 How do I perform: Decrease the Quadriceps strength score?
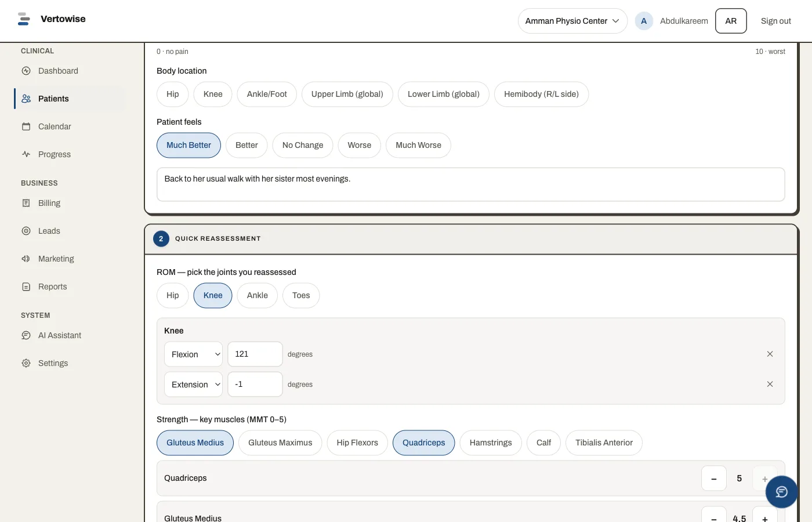click(x=714, y=478)
